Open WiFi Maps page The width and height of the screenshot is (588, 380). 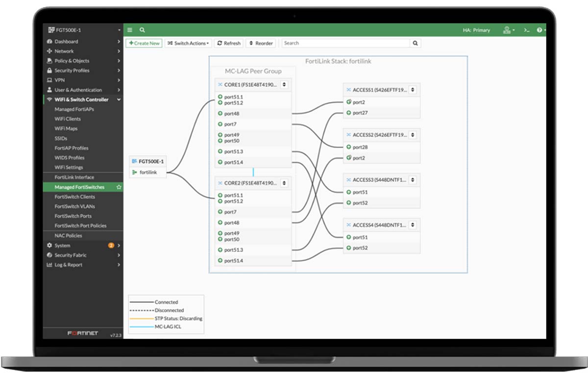(66, 128)
